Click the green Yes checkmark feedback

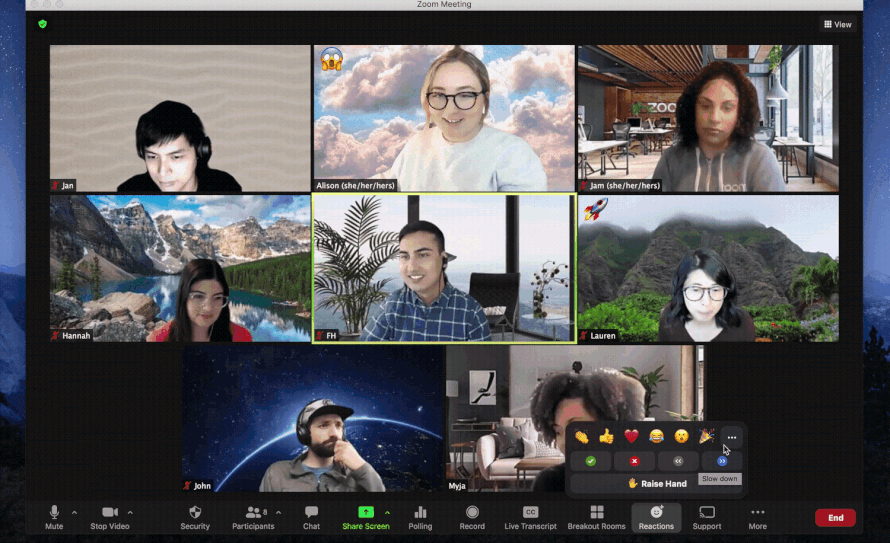coord(591,461)
